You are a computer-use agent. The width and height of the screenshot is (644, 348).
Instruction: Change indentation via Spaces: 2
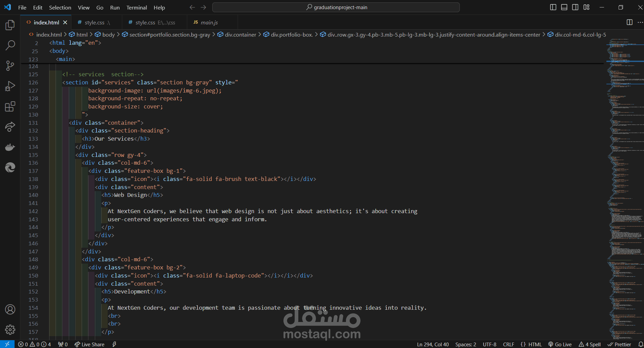[466, 344]
